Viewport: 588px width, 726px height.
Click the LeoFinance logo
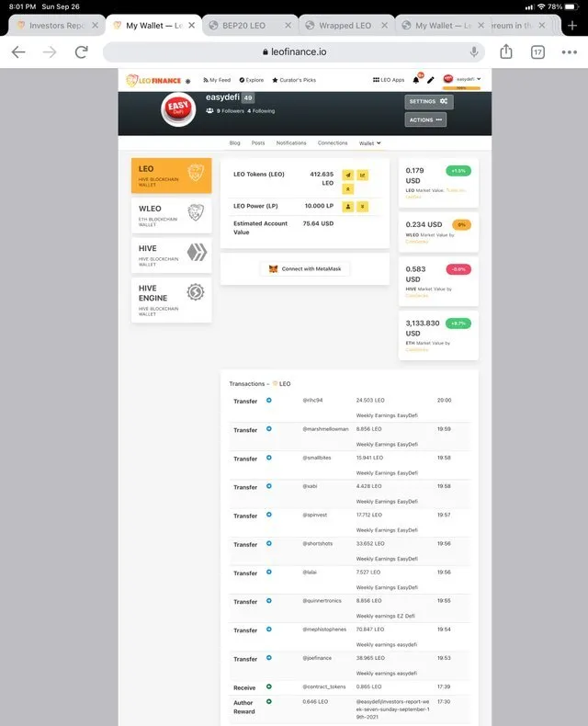tap(153, 81)
